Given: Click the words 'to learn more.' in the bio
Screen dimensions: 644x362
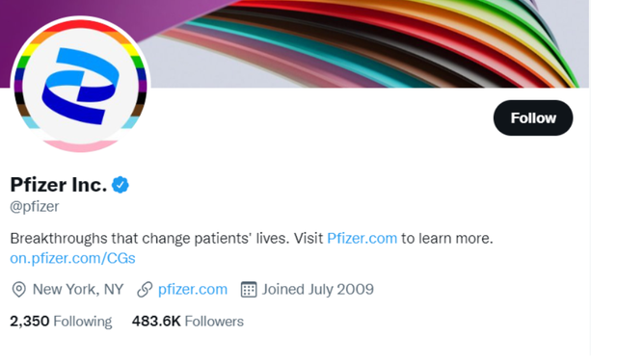Looking at the screenshot, I should pos(447,238).
